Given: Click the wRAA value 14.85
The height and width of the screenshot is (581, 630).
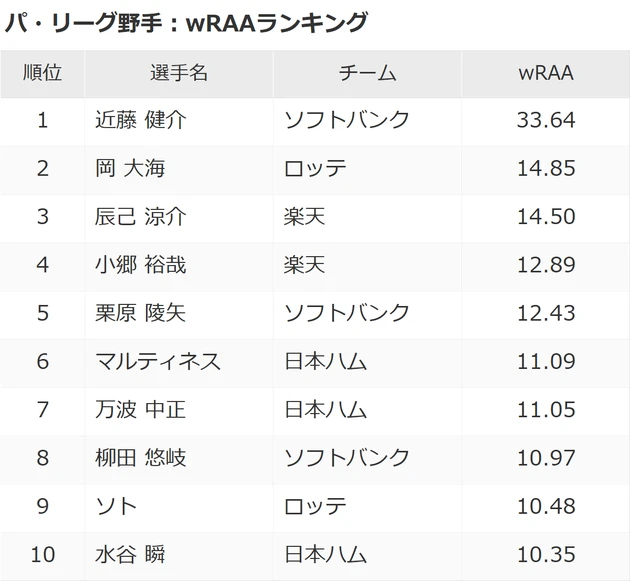Looking at the screenshot, I should 546,168.
